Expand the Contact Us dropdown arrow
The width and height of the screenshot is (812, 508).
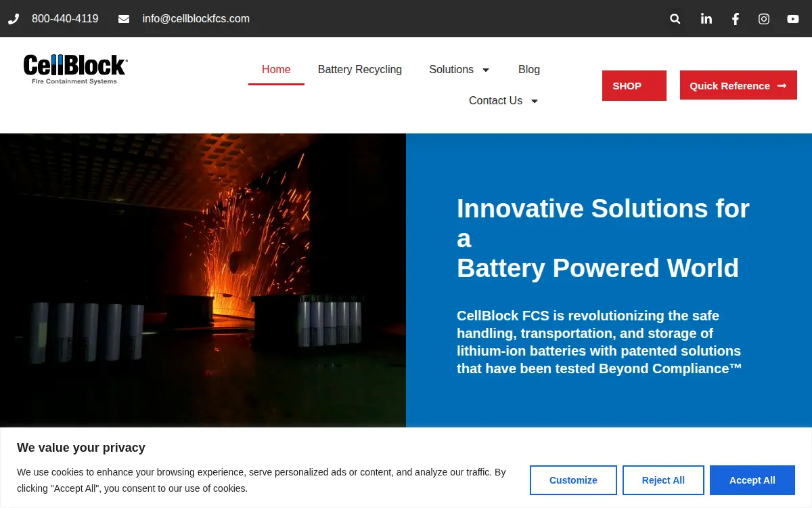(535, 101)
